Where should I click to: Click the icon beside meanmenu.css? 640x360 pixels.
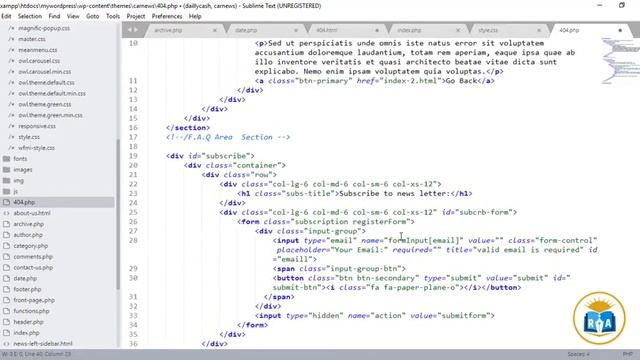coord(11,50)
